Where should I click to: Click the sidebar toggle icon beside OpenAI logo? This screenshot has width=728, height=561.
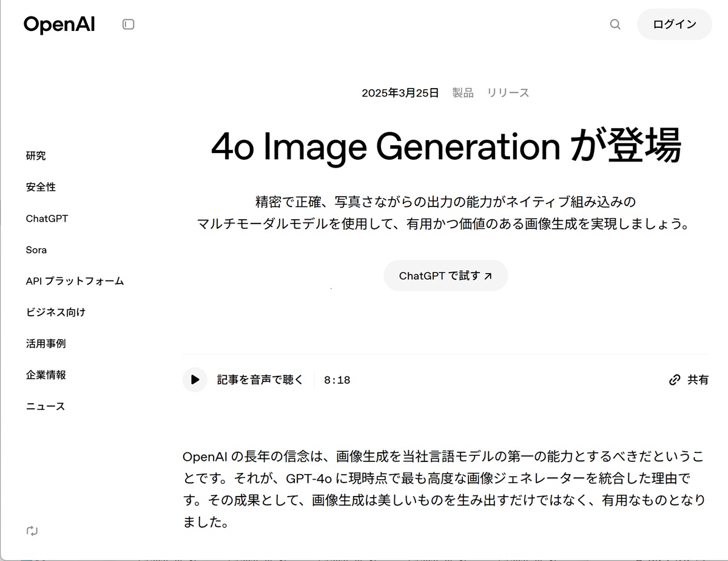tap(128, 24)
